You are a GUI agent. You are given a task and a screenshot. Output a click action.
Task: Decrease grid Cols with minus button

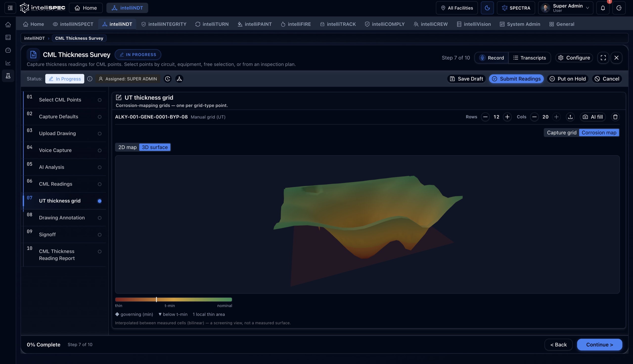point(534,117)
